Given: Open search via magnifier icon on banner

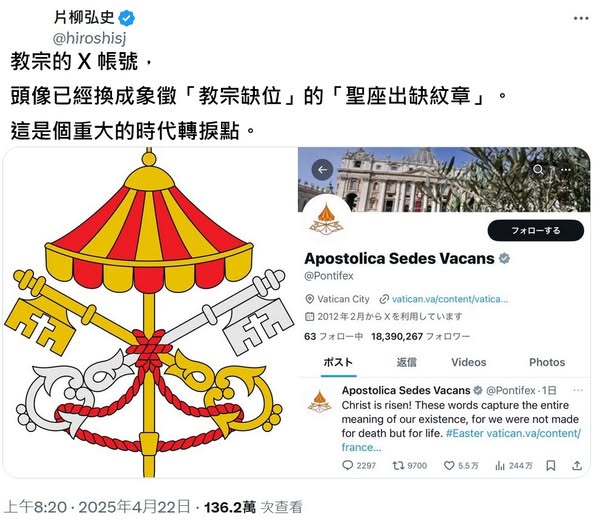Looking at the screenshot, I should pyautogui.click(x=538, y=169).
